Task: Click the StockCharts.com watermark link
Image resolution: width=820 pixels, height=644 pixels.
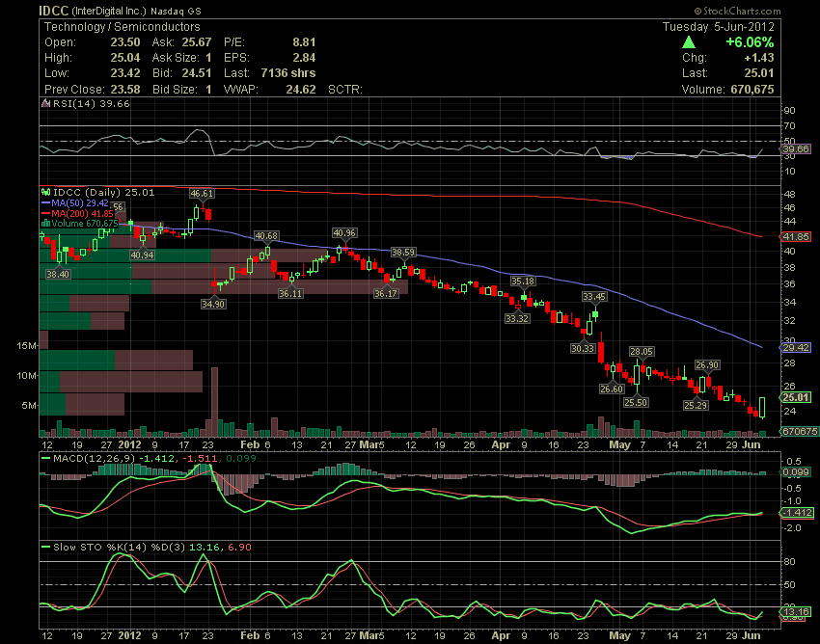Action: 737,11
